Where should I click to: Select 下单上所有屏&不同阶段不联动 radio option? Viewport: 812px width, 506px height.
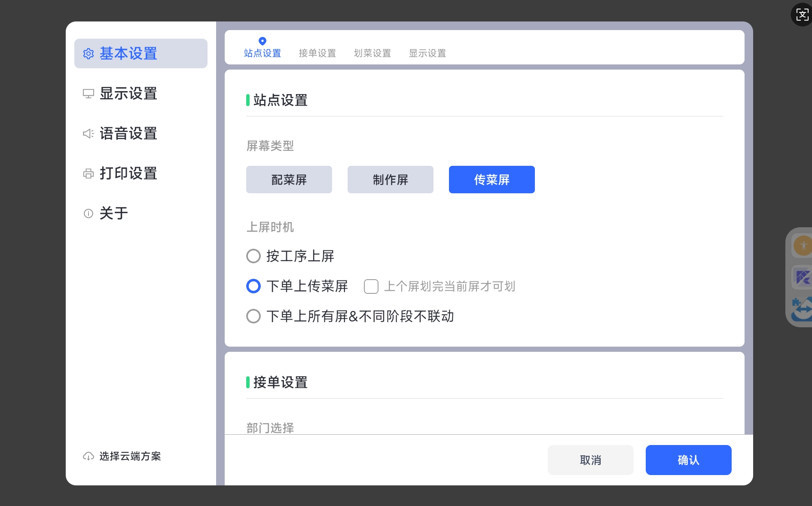pos(253,317)
